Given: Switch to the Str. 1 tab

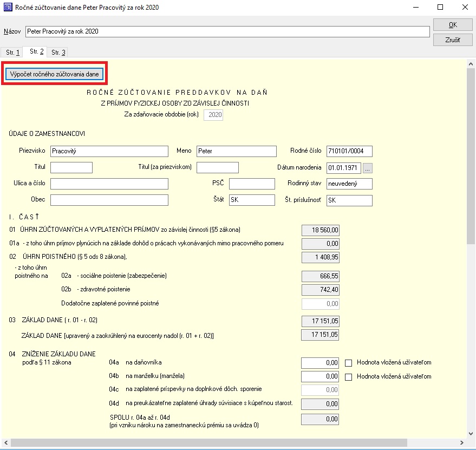Looking at the screenshot, I should (12, 52).
